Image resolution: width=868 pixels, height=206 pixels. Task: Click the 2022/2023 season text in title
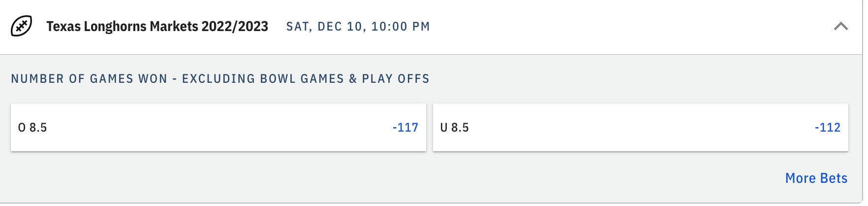point(235,26)
